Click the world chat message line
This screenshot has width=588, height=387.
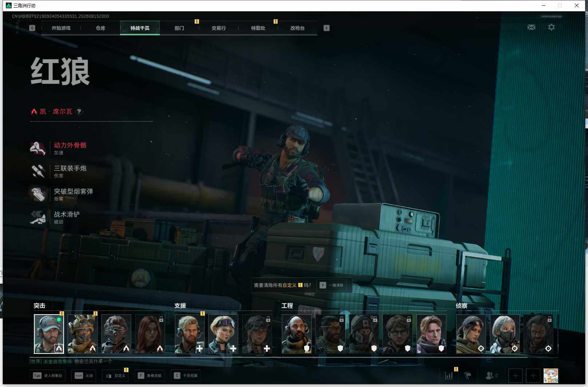(71, 362)
